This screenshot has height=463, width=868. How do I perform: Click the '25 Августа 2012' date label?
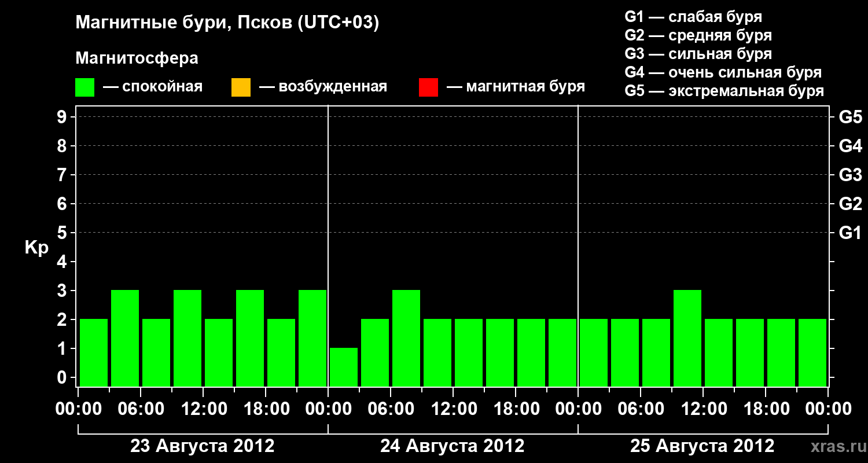pos(703,446)
